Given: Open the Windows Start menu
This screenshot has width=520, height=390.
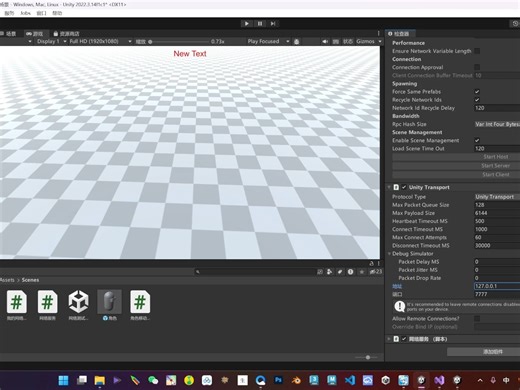Looking at the screenshot, I should coord(63,380).
